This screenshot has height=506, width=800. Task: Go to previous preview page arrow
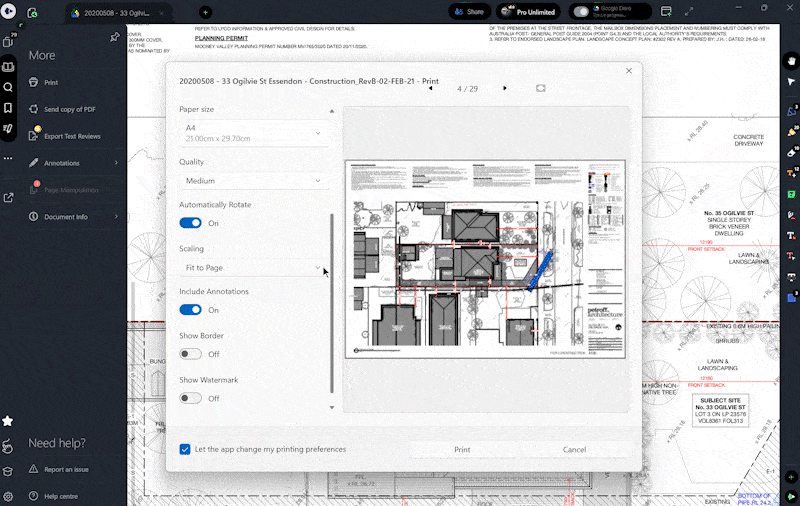[431, 88]
